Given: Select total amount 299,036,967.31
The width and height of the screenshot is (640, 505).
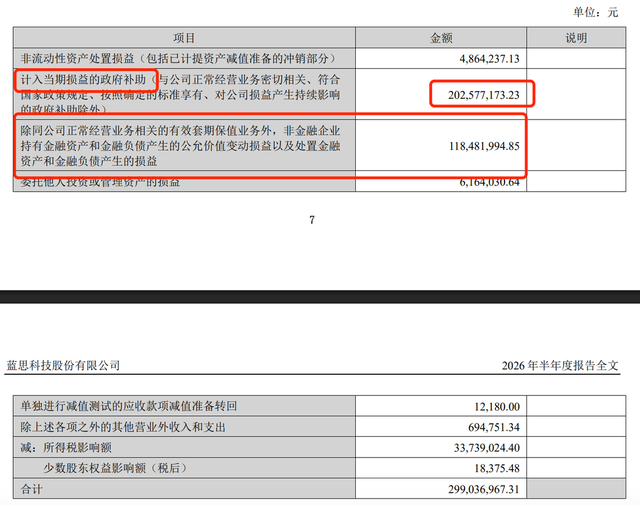Looking at the screenshot, I should [484, 489].
